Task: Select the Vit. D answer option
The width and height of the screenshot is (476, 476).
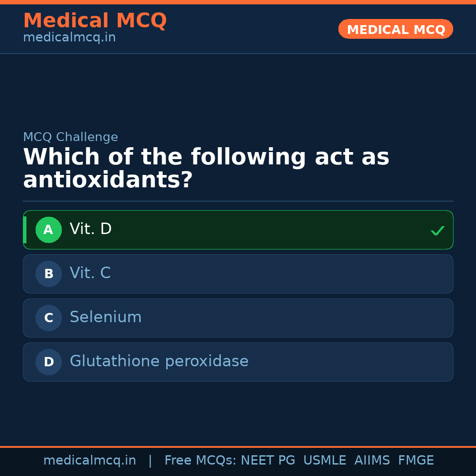Action: coord(238,230)
